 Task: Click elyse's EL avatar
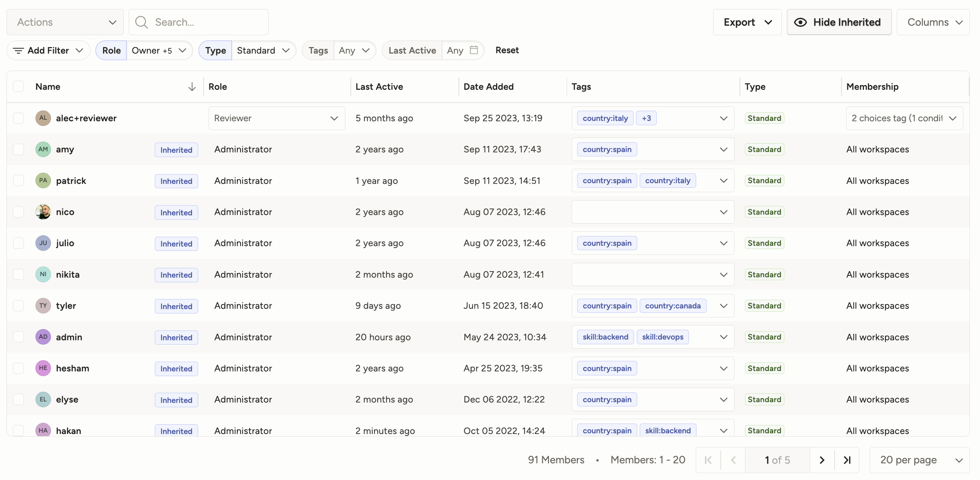(43, 399)
